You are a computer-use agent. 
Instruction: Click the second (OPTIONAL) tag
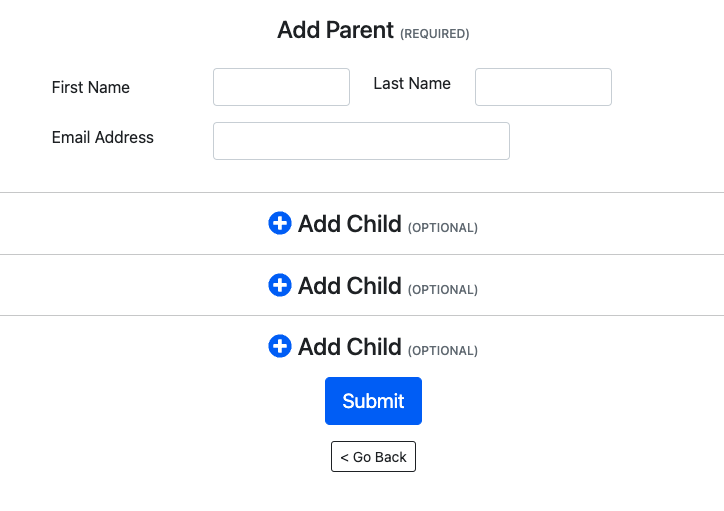pyautogui.click(x=442, y=289)
